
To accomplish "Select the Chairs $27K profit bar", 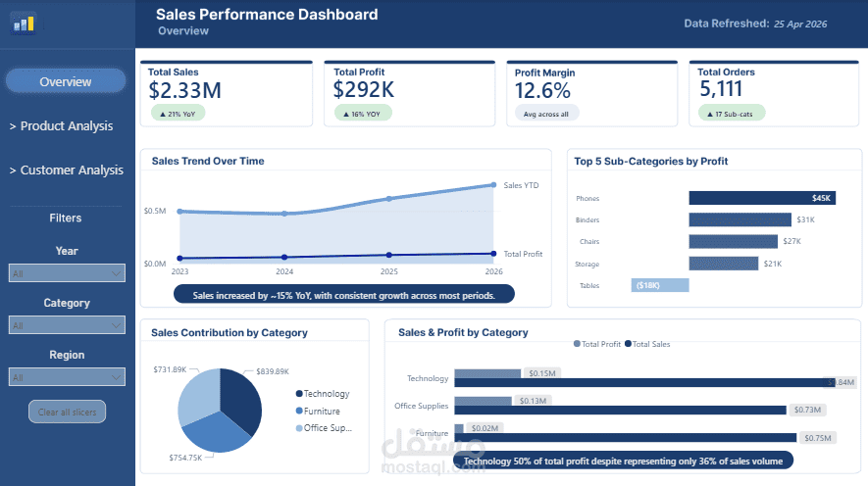I will [x=733, y=241].
